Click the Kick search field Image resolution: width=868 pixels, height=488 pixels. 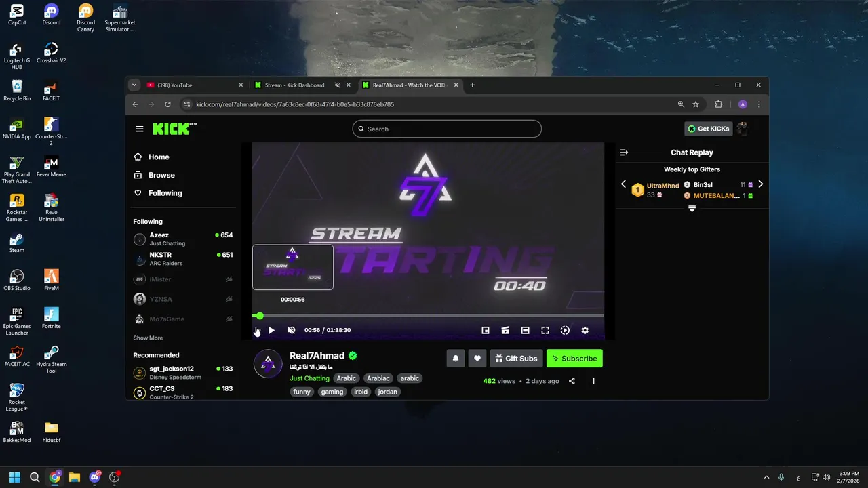pyautogui.click(x=447, y=129)
